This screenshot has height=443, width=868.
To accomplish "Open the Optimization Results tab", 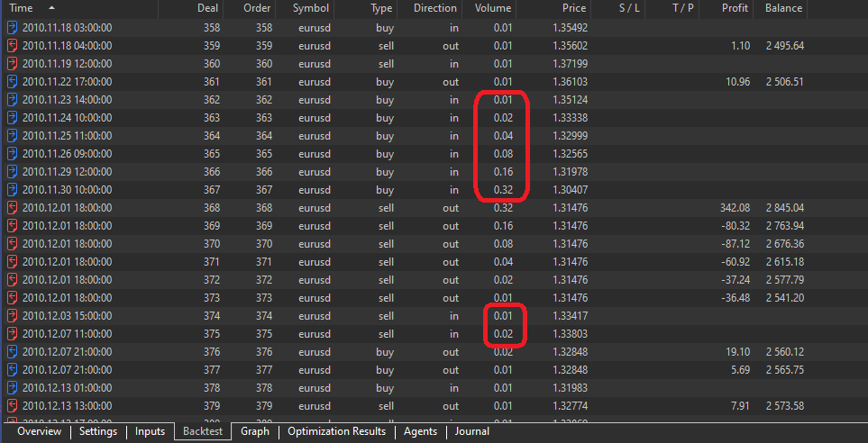I will [336, 432].
